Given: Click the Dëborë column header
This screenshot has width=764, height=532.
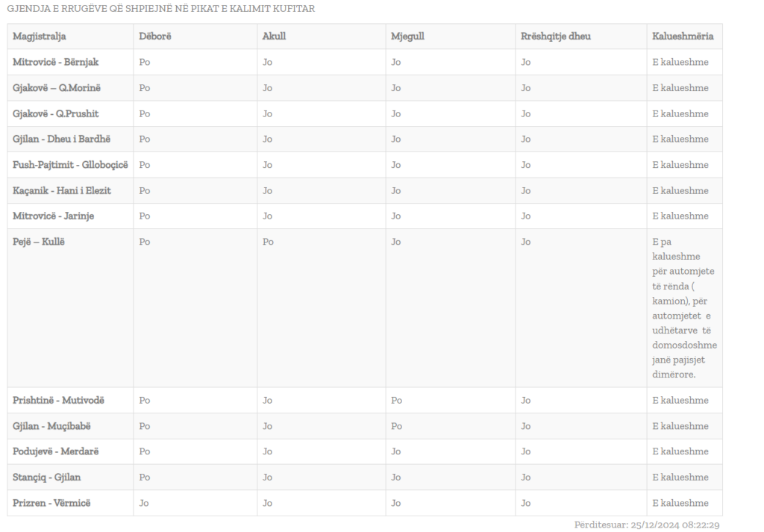Looking at the screenshot, I should pos(155,37).
